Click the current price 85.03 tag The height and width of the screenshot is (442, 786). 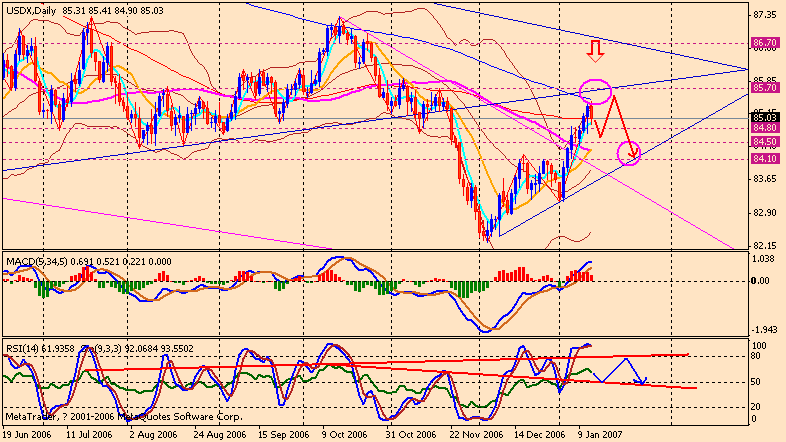[x=765, y=118]
